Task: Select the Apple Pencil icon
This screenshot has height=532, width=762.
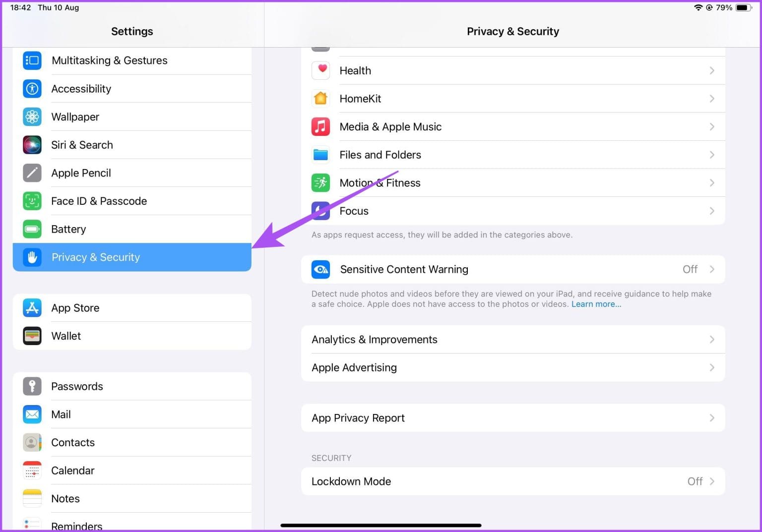Action: [32, 173]
